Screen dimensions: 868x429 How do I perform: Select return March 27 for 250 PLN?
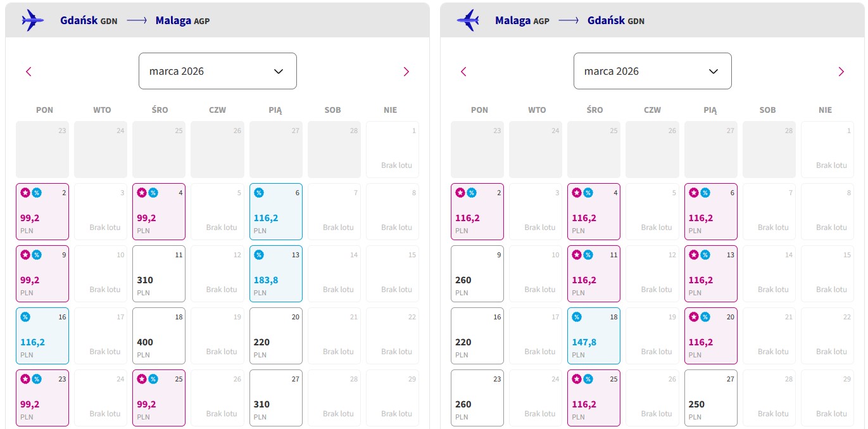click(711, 398)
